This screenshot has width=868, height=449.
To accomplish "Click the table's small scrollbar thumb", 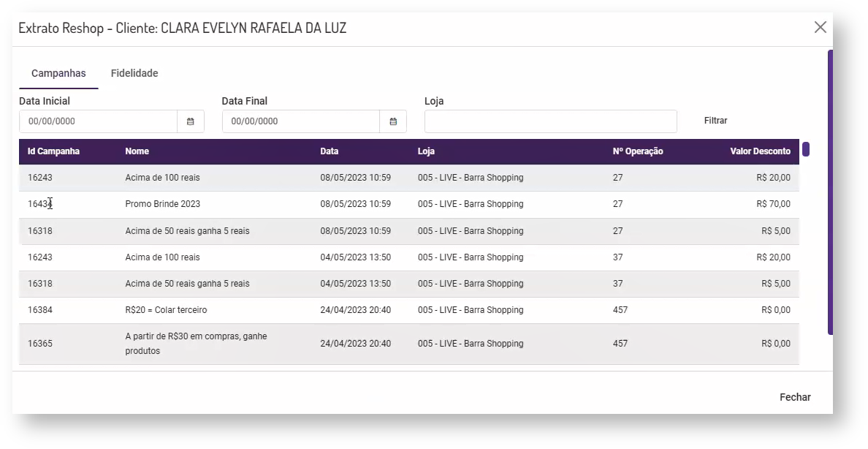I will (x=806, y=149).
